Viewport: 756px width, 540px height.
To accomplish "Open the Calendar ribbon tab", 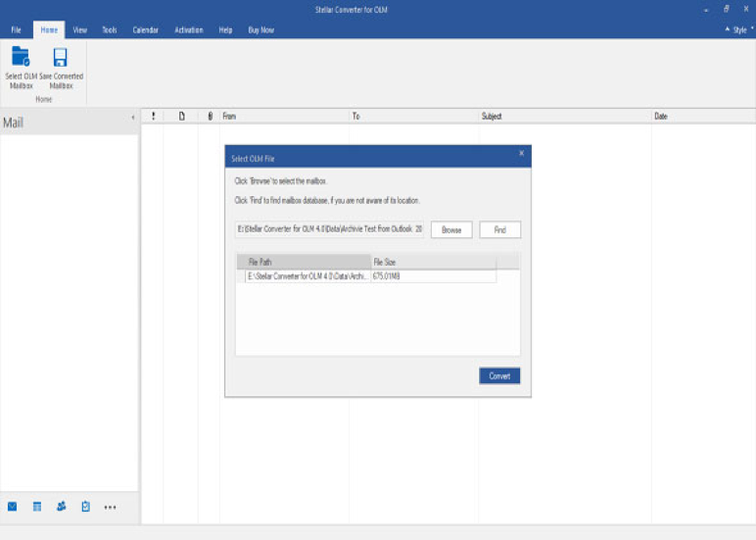I will 146,30.
